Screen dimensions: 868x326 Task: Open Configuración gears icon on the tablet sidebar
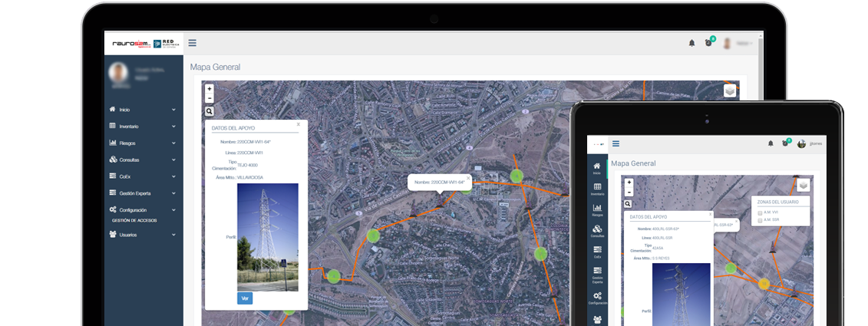tap(597, 296)
